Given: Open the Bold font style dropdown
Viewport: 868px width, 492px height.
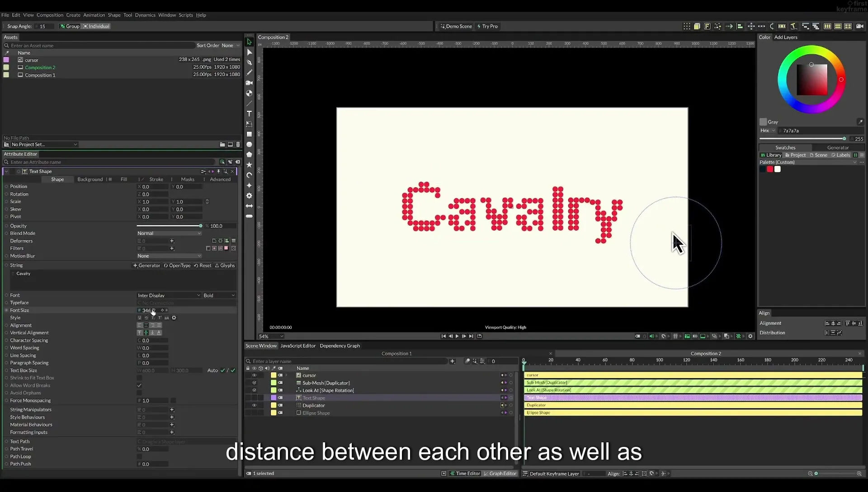Looking at the screenshot, I should pyautogui.click(x=219, y=295).
